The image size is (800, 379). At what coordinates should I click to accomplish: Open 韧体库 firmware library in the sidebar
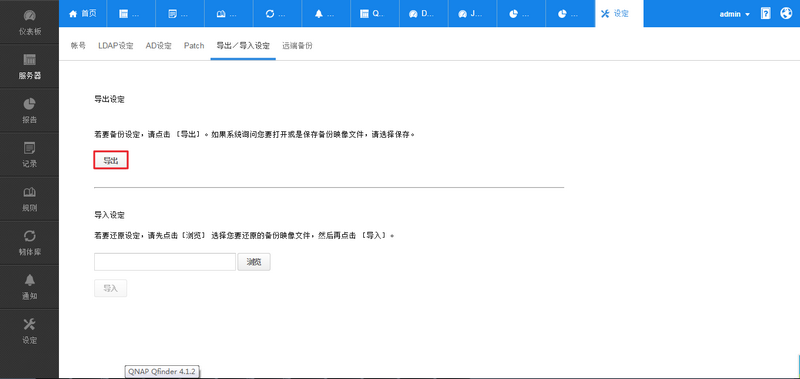(x=30, y=243)
